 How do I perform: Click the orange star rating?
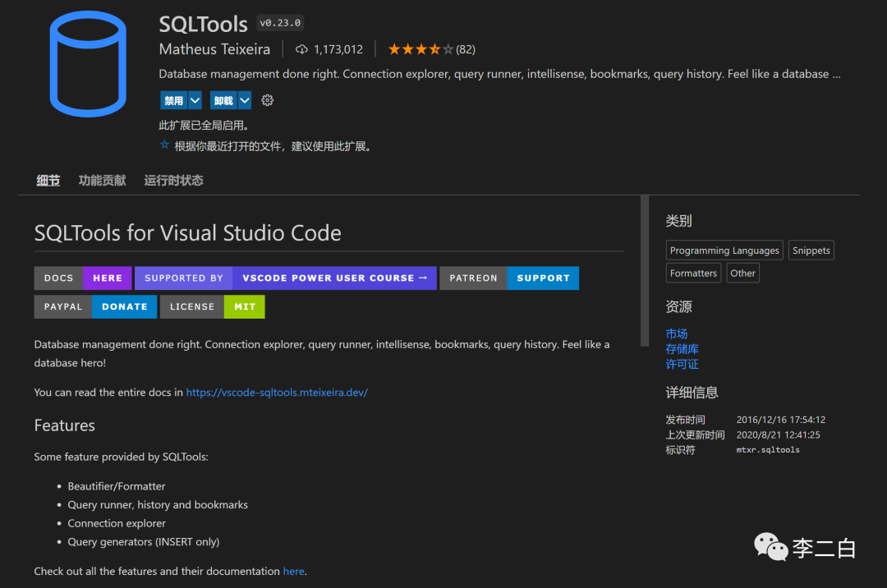click(x=420, y=49)
